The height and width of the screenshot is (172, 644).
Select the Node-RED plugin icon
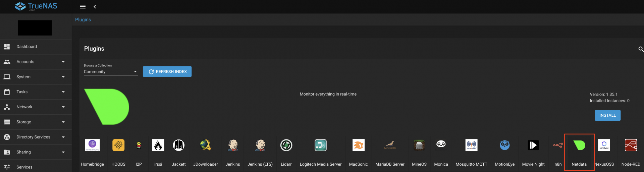631,145
